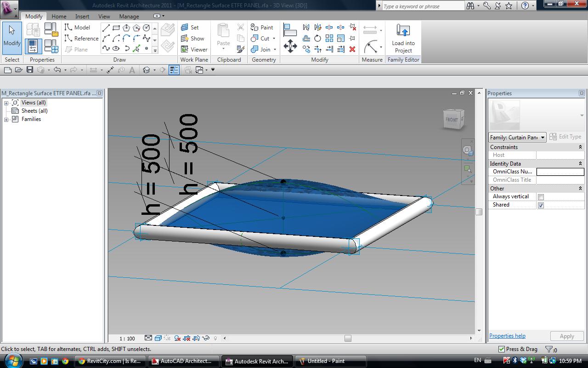This screenshot has height=368, width=588.
Task: Open the Insert ribbon tab
Action: coord(82,17)
